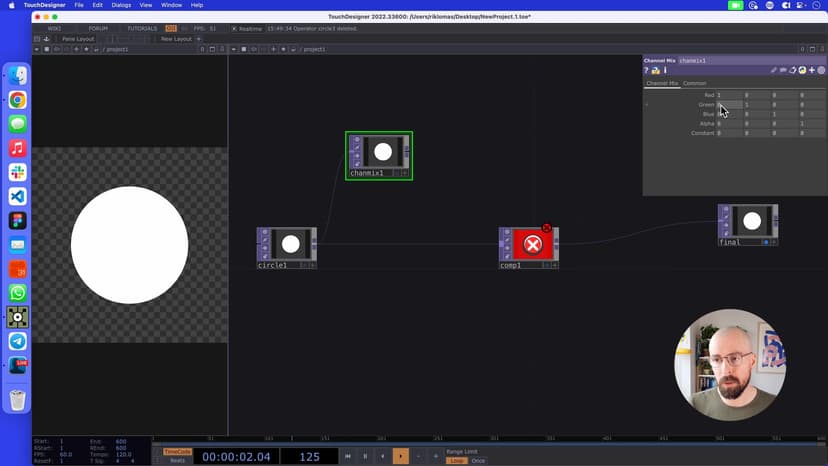Open the Pane Layout dropdown
This screenshot has height=466, width=828.
point(78,39)
